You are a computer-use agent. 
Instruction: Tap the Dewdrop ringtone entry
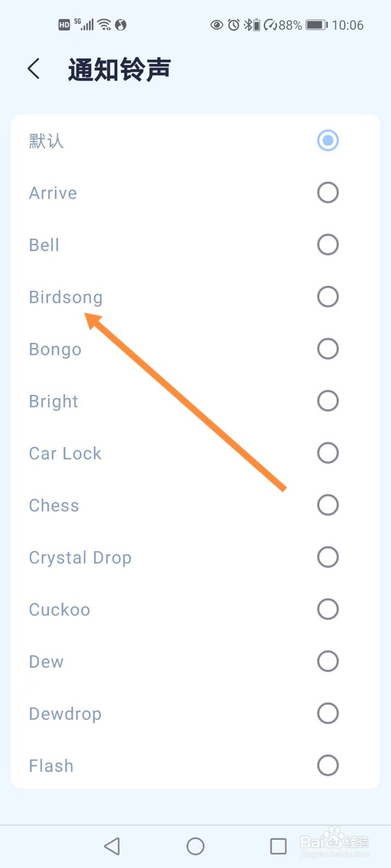[195, 713]
